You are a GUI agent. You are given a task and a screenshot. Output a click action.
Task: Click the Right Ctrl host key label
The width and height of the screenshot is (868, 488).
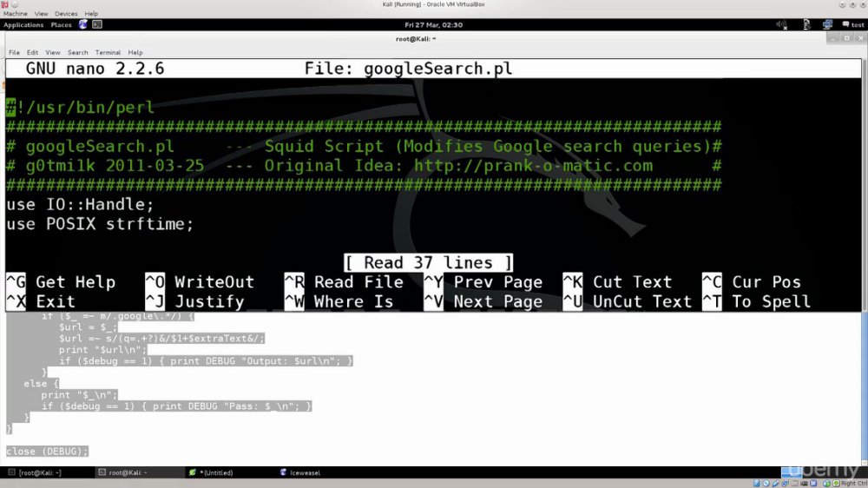coord(854,484)
